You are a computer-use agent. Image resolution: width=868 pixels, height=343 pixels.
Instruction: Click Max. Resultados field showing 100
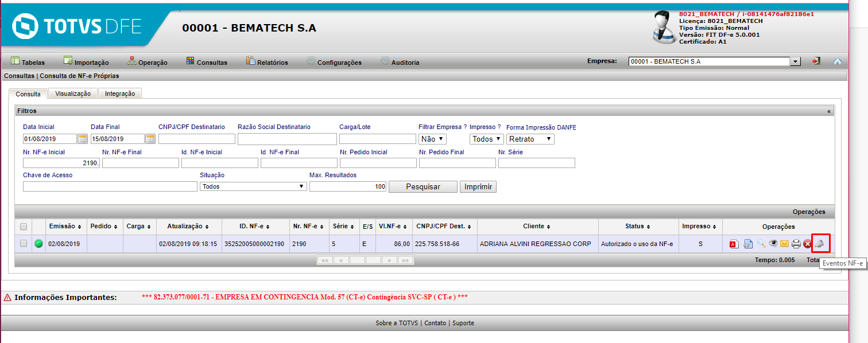(x=348, y=186)
